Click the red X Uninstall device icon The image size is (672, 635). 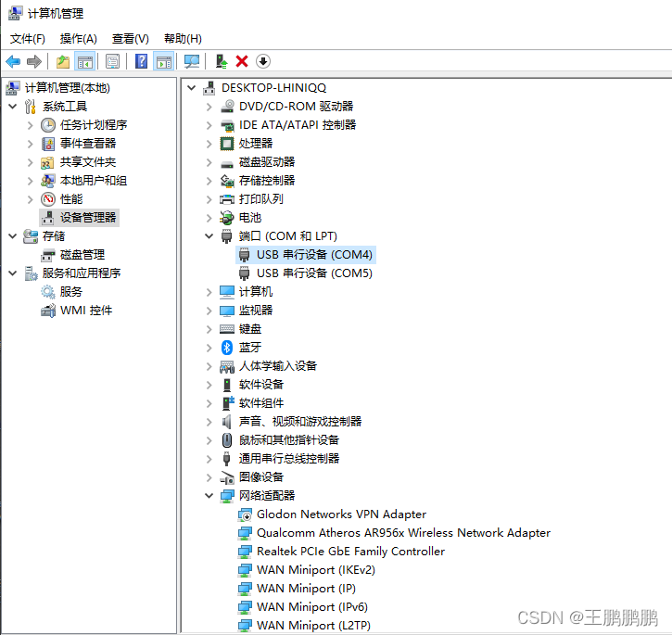tap(242, 61)
